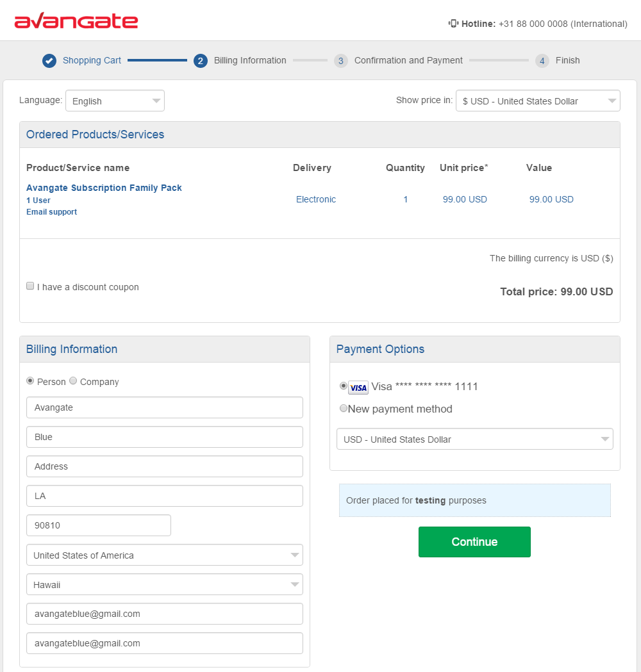The width and height of the screenshot is (641, 672).
Task: Choose the New payment method option
Action: [x=344, y=408]
